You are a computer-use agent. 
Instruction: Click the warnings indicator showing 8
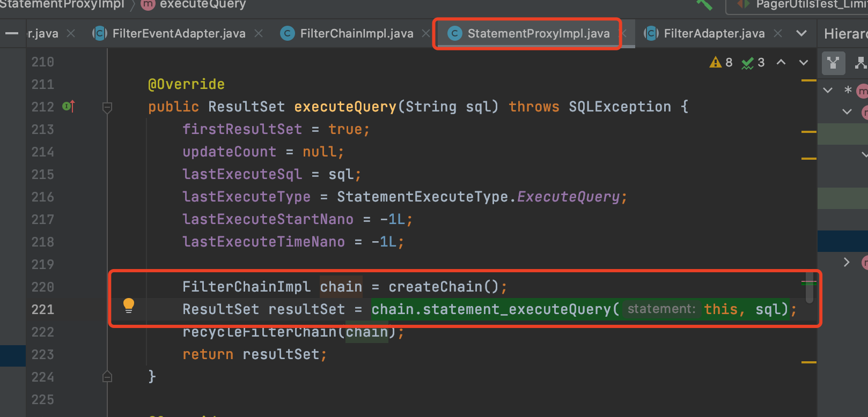coord(721,63)
